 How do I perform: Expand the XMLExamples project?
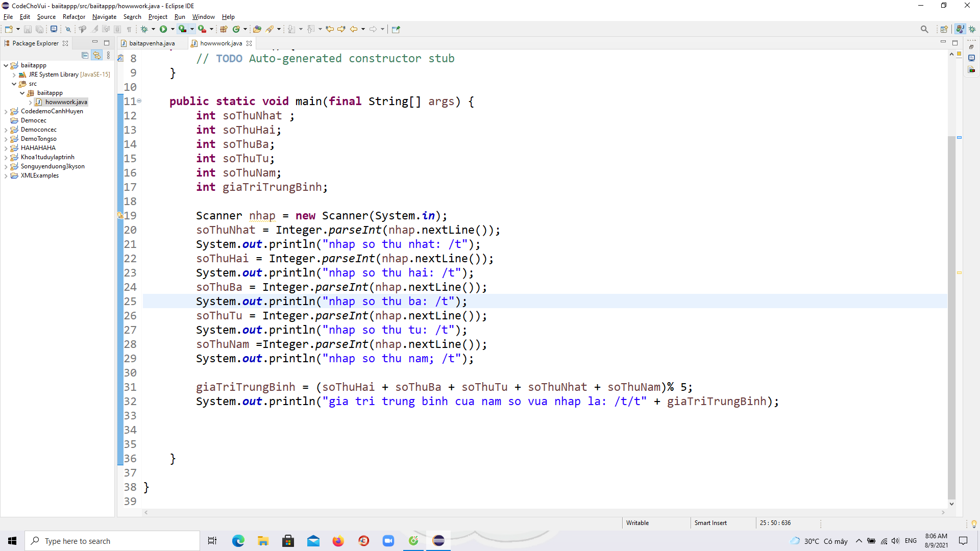(x=6, y=176)
